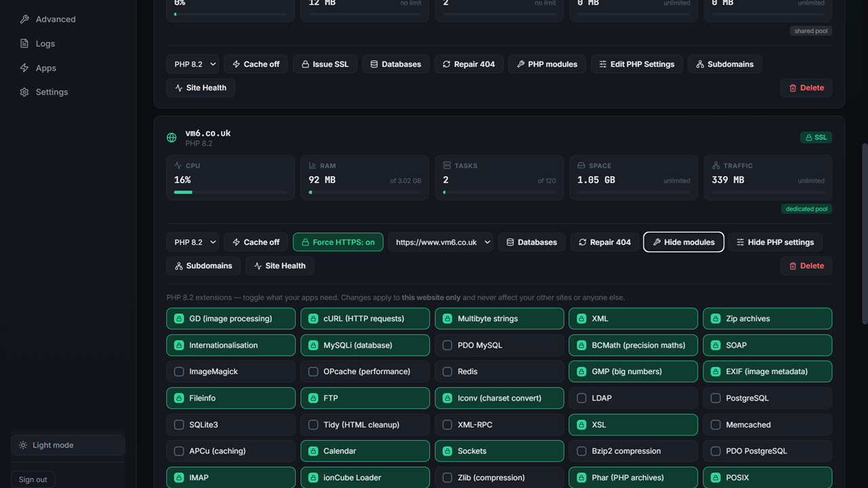868x488 pixels.
Task: Click the Hide modules wrench icon
Action: [x=656, y=242]
